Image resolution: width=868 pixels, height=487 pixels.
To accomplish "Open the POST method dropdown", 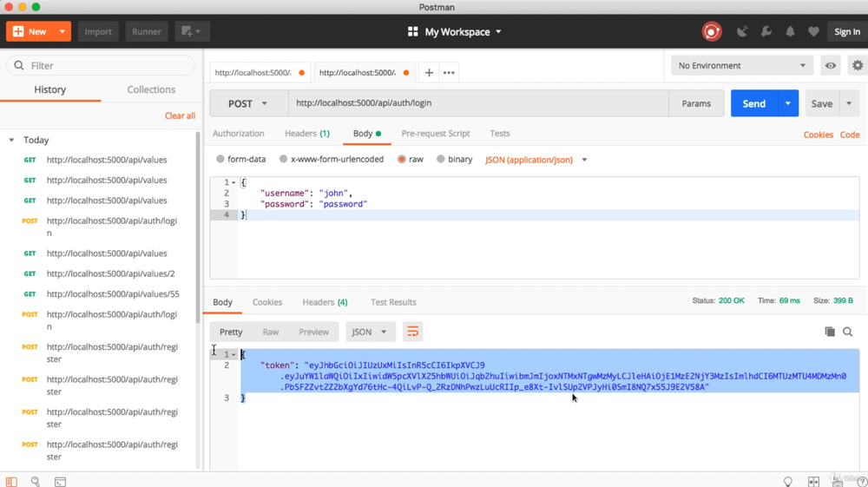I will 247,103.
